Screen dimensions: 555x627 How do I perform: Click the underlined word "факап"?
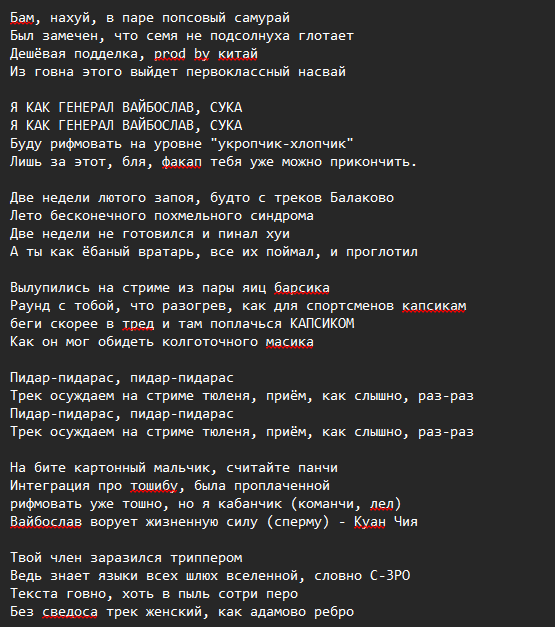[182, 162]
